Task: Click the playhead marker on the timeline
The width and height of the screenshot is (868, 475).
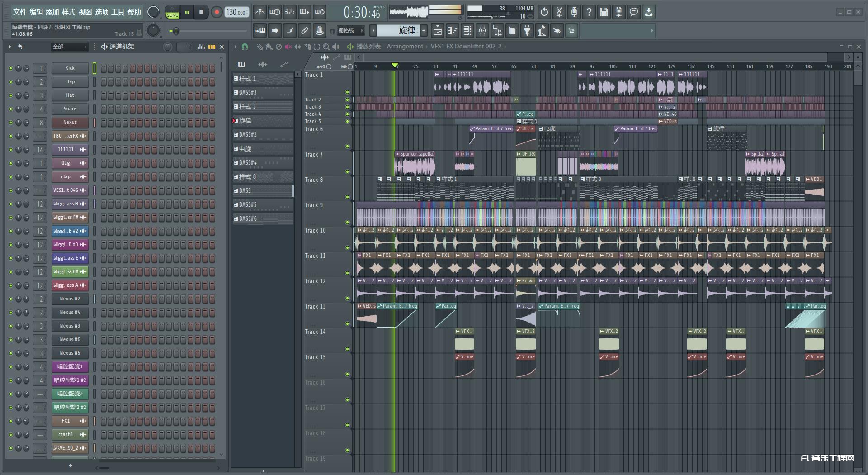Action: [395, 66]
